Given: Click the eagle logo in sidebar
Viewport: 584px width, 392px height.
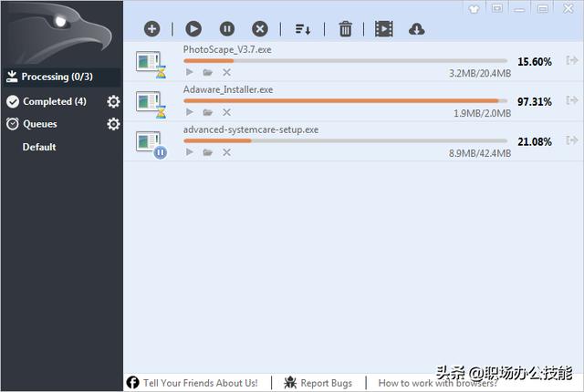Looking at the screenshot, I should [x=59, y=34].
